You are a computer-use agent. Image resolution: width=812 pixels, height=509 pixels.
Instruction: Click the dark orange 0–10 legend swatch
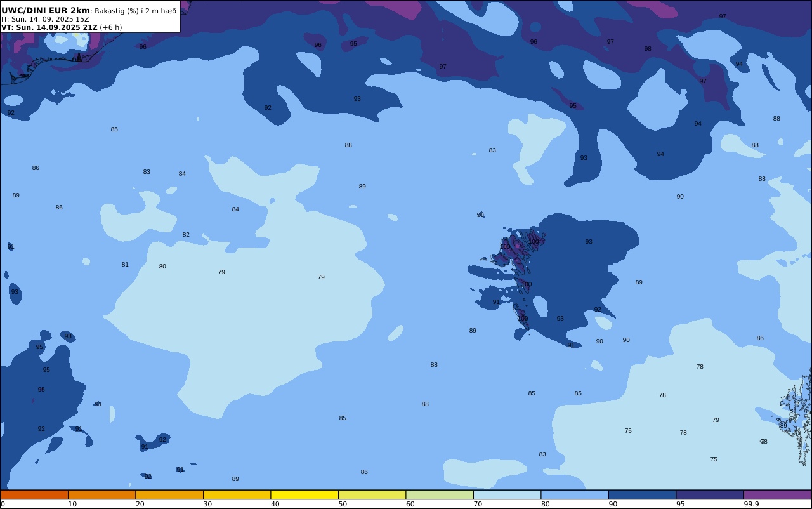[x=34, y=494]
